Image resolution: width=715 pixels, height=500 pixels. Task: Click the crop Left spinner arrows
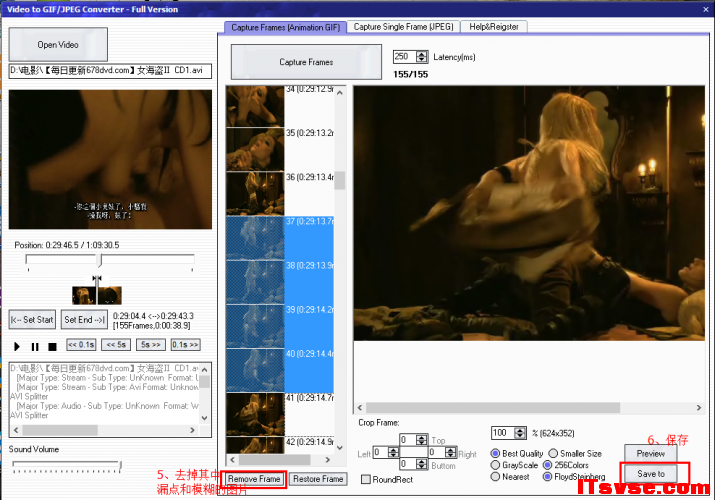click(394, 452)
